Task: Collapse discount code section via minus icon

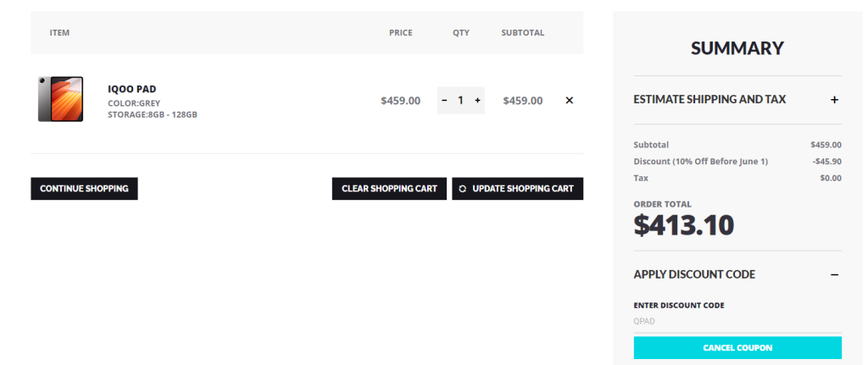Action: [x=834, y=274]
